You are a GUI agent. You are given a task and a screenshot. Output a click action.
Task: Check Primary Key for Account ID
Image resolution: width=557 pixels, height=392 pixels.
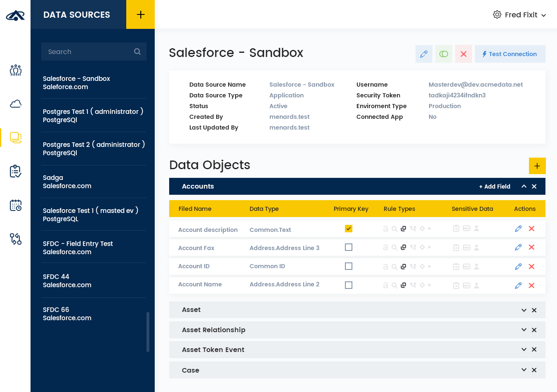click(x=349, y=266)
